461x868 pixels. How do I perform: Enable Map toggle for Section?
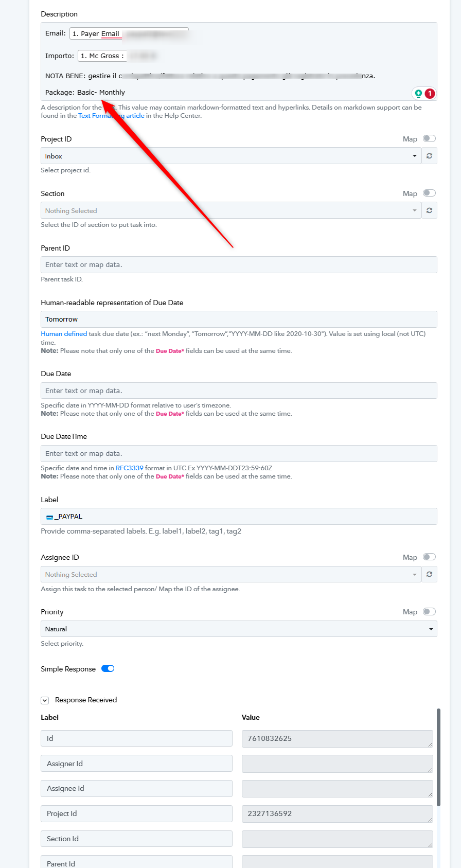pos(429,193)
